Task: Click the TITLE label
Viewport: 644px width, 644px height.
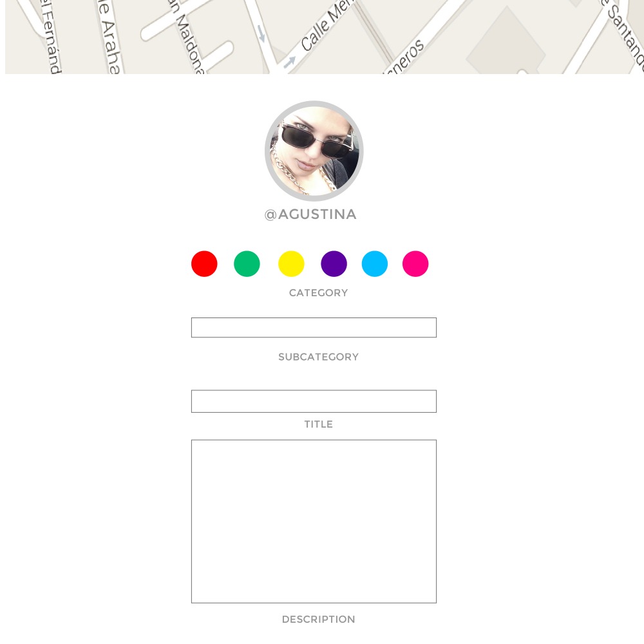Action: click(x=318, y=424)
